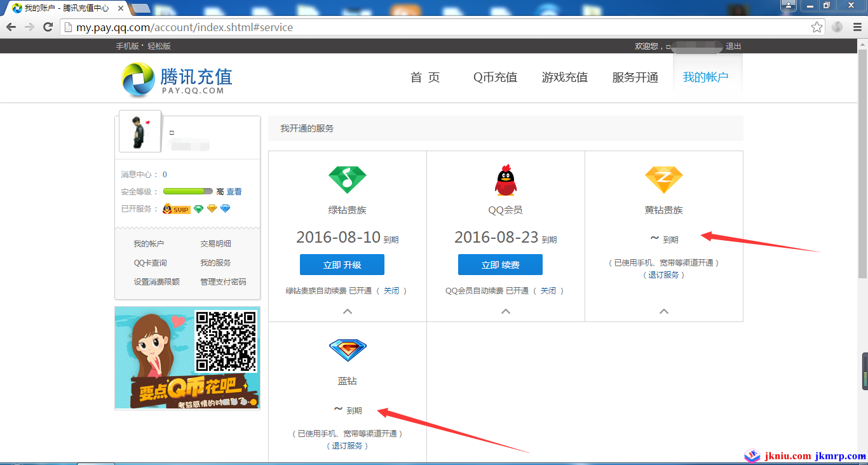The width and height of the screenshot is (868, 465).
Task: Click the 立即升级 button
Action: coord(342,265)
